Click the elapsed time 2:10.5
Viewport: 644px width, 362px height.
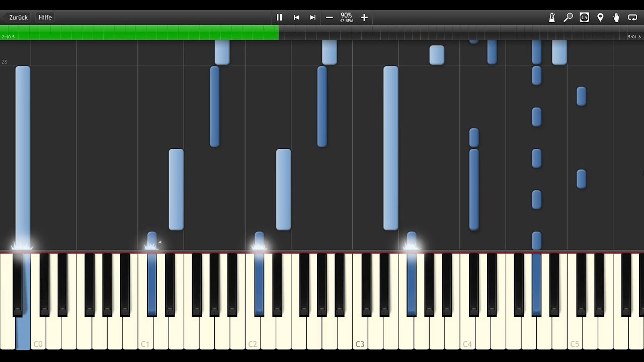[x=8, y=37]
